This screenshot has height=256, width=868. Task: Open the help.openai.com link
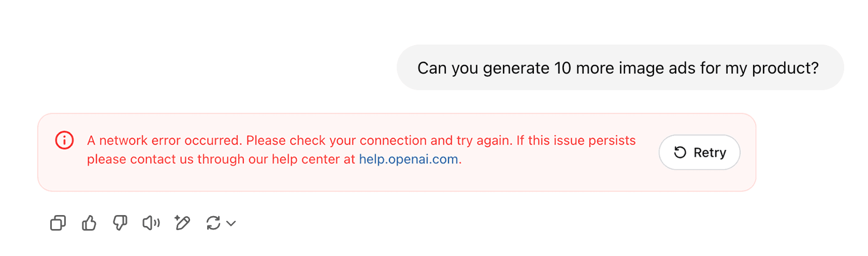coord(408,159)
